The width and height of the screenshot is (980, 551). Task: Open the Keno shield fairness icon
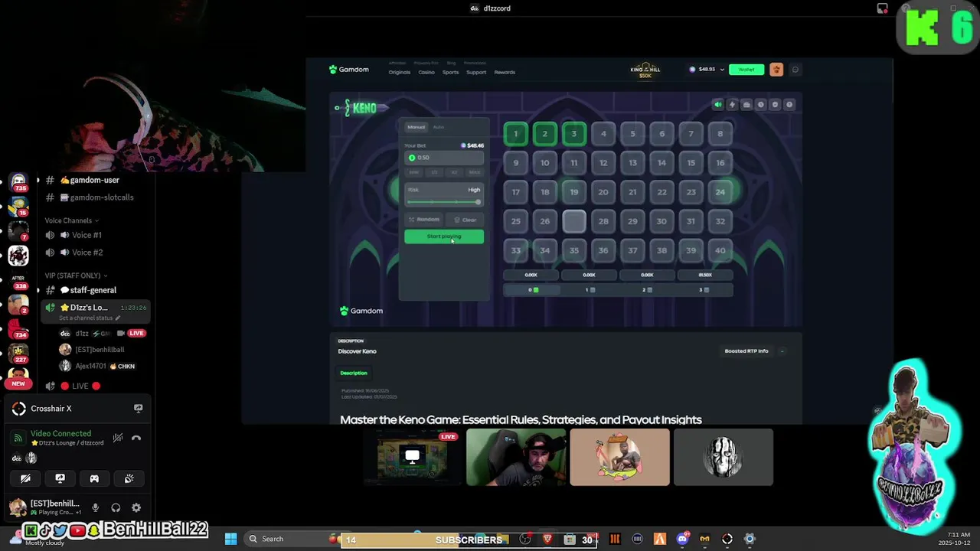(x=775, y=105)
